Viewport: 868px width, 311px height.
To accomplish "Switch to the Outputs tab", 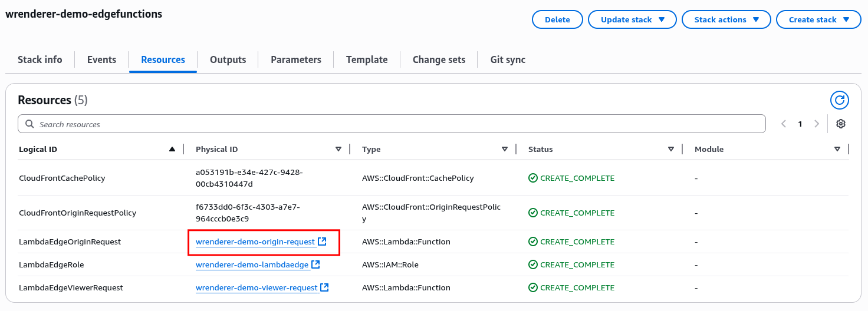I will 228,59.
